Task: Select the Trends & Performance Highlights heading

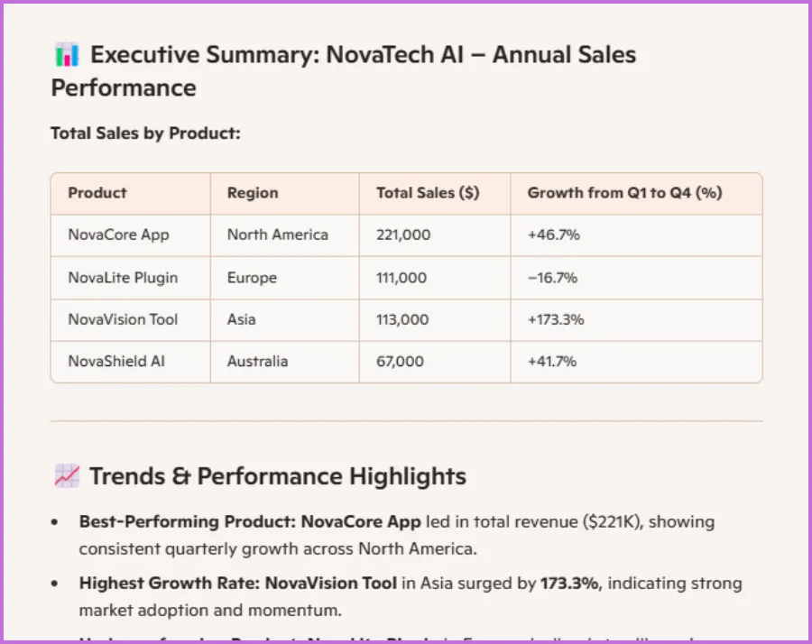Action: (278, 476)
